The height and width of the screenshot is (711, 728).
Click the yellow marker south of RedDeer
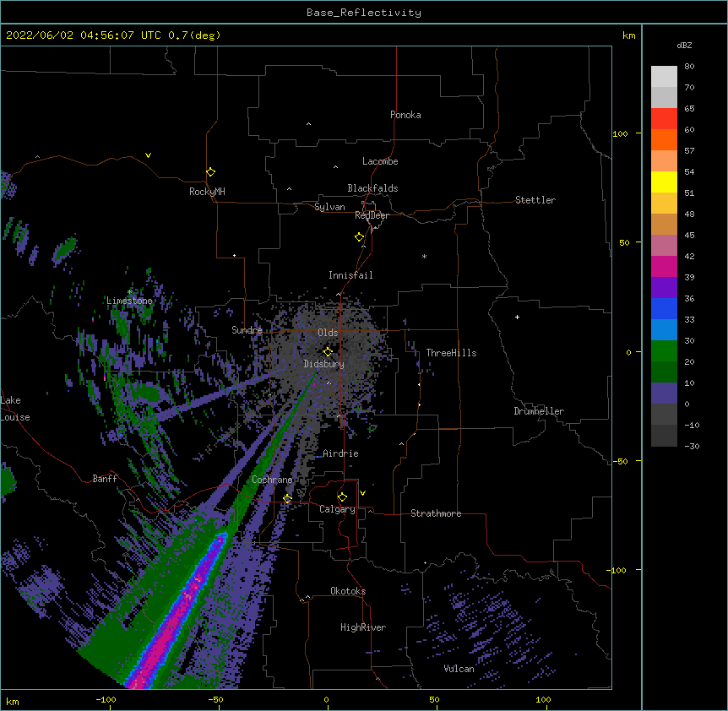[x=359, y=236]
